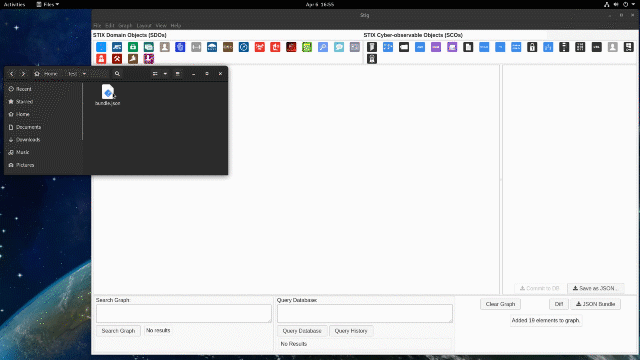Open the Edit menu in Stig
The image size is (640, 360).
pyautogui.click(x=110, y=25)
